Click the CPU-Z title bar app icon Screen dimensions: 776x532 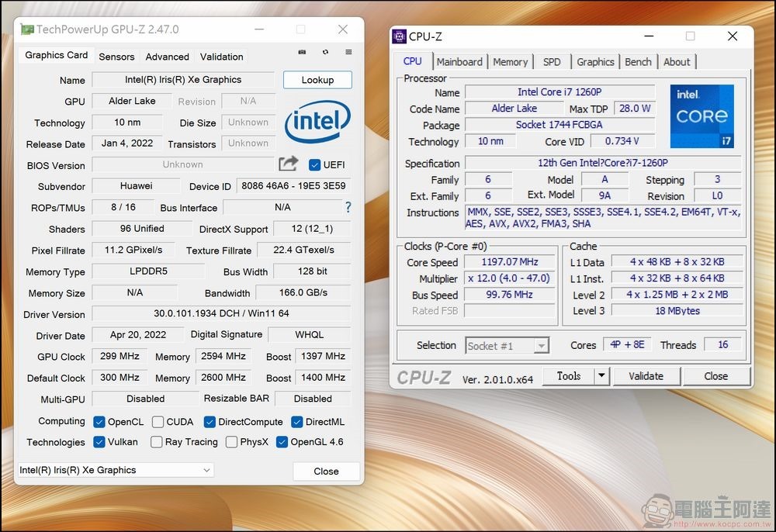click(399, 36)
